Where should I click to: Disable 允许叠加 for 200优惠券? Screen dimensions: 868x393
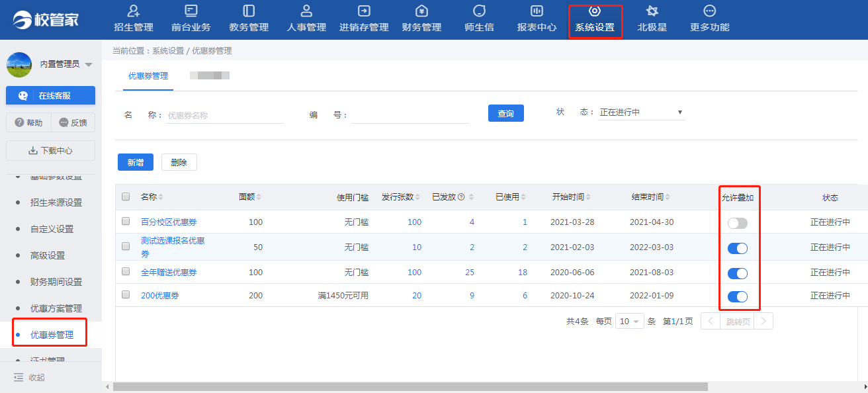click(x=738, y=296)
